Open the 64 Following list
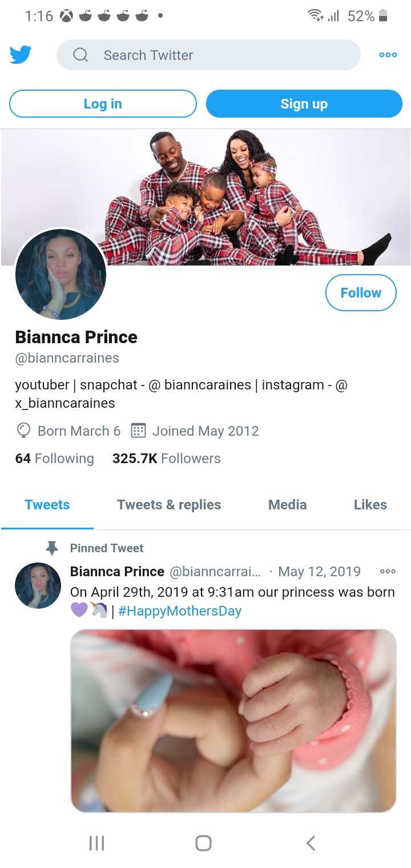Image resolution: width=411 pixels, height=868 pixels. tap(55, 459)
